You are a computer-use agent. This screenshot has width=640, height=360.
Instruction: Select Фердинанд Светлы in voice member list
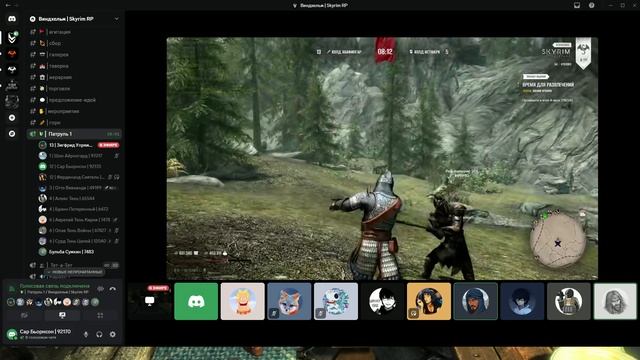[79, 177]
